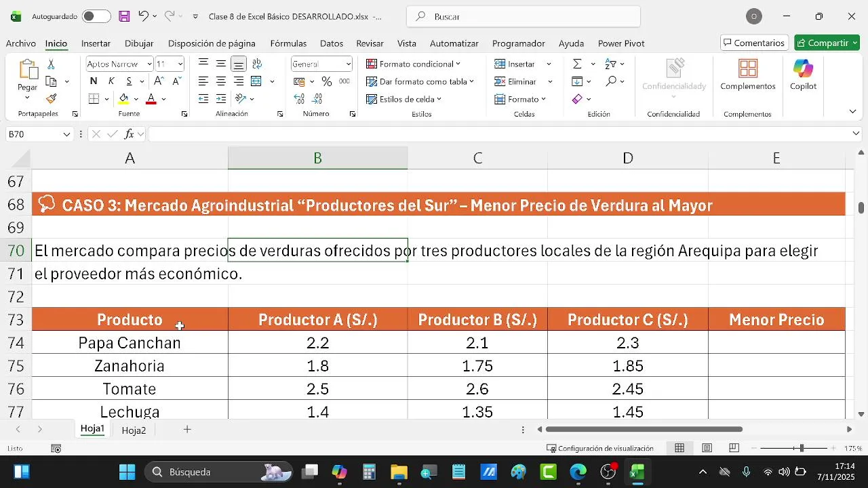Image resolution: width=868 pixels, height=488 pixels.
Task: Click the AutoSum sigma icon
Action: point(577,64)
